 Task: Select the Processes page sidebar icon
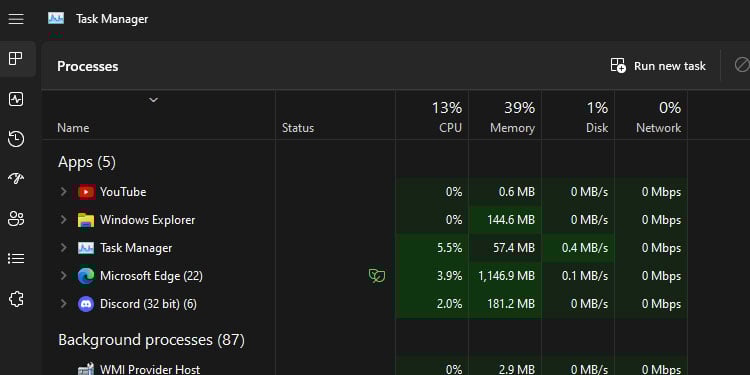point(16,59)
